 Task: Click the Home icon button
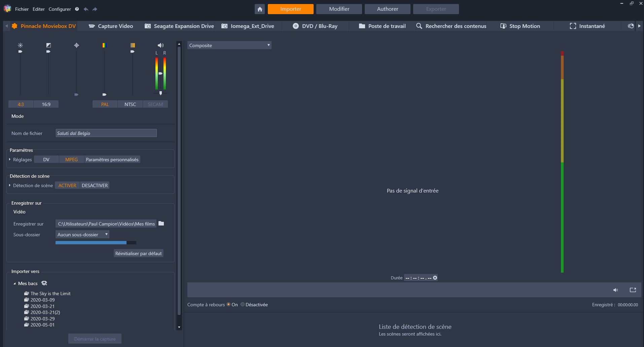tap(260, 9)
